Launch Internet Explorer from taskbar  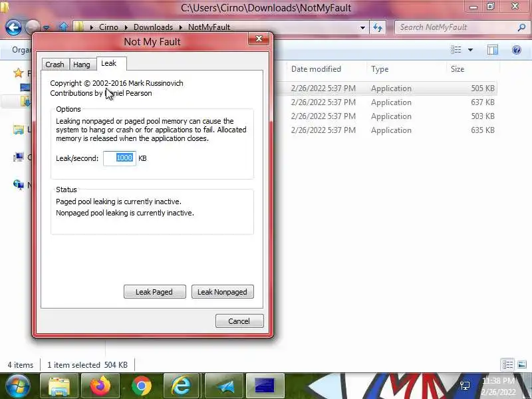click(x=182, y=386)
